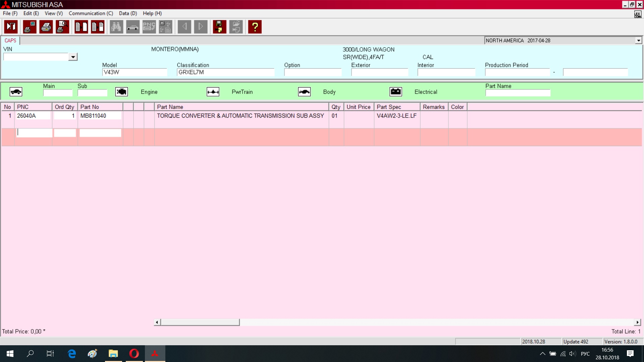Click the single-page copy document icon

point(81,27)
